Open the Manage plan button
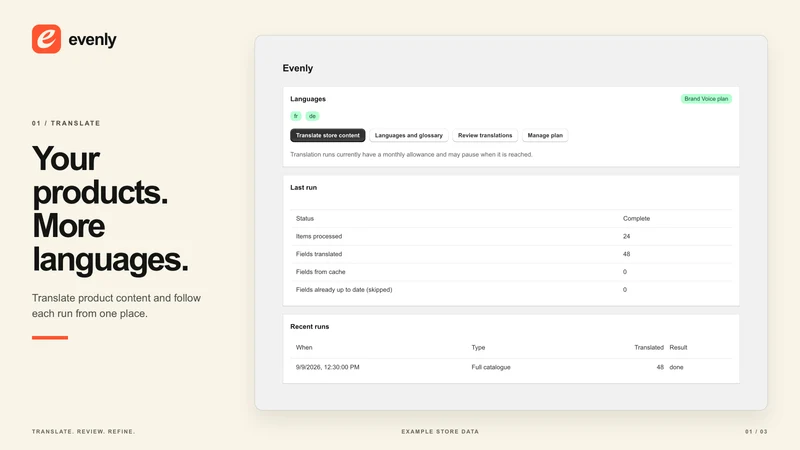 coord(545,135)
